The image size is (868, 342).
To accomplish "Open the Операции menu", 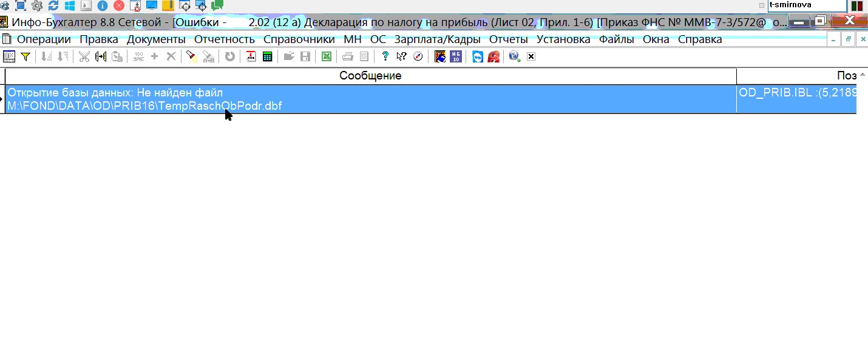I will [44, 39].
